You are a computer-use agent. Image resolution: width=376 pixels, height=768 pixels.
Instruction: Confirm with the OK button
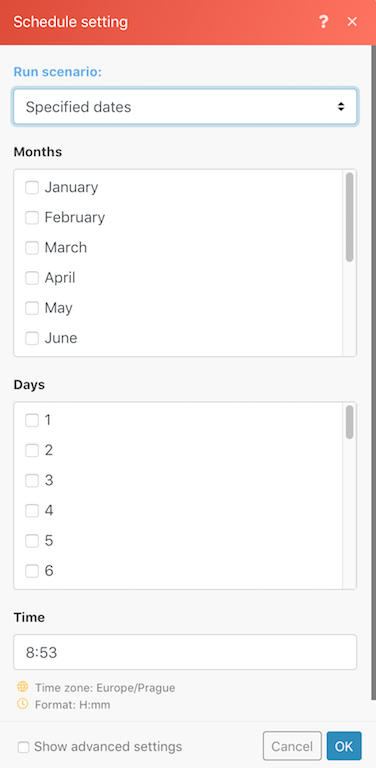344,746
